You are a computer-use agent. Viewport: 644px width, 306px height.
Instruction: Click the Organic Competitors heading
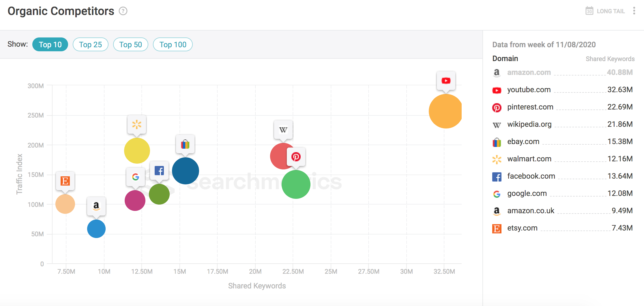click(x=61, y=11)
